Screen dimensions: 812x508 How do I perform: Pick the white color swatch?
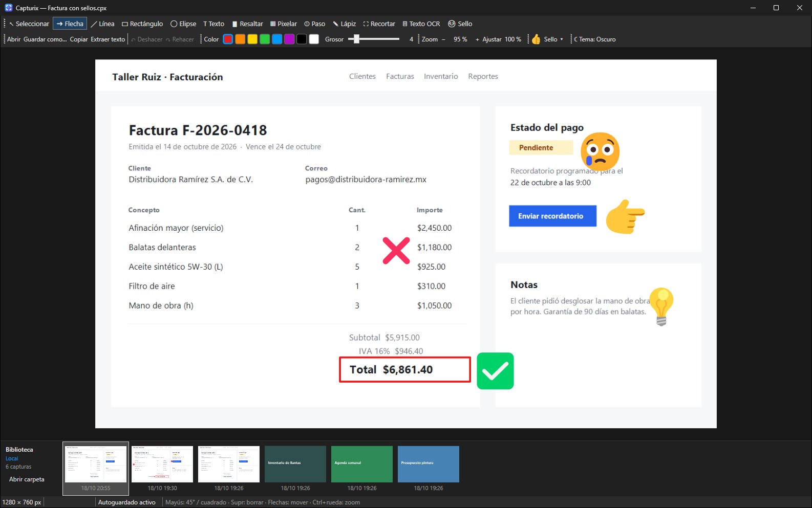[x=314, y=39]
